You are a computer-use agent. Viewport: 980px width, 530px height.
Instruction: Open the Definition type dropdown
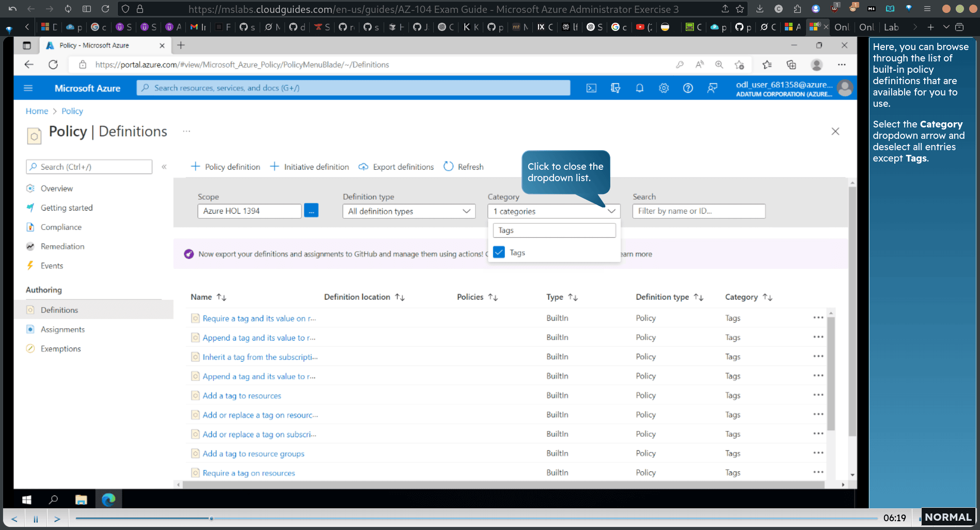point(409,211)
